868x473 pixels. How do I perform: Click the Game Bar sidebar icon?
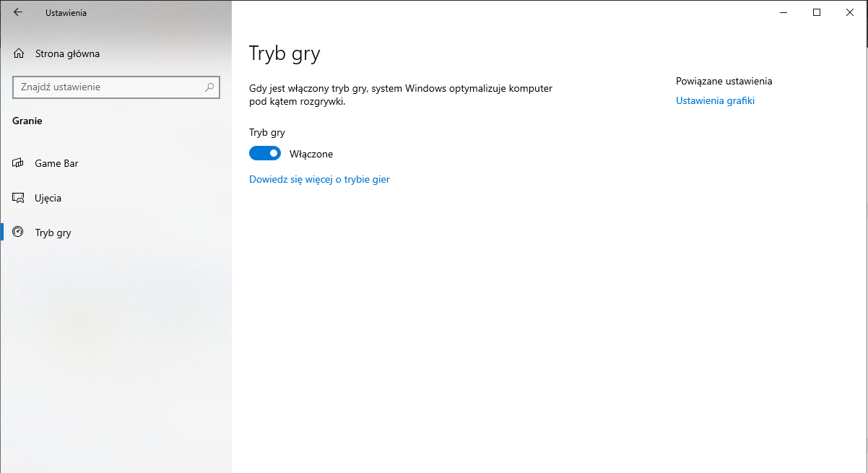[x=19, y=163]
